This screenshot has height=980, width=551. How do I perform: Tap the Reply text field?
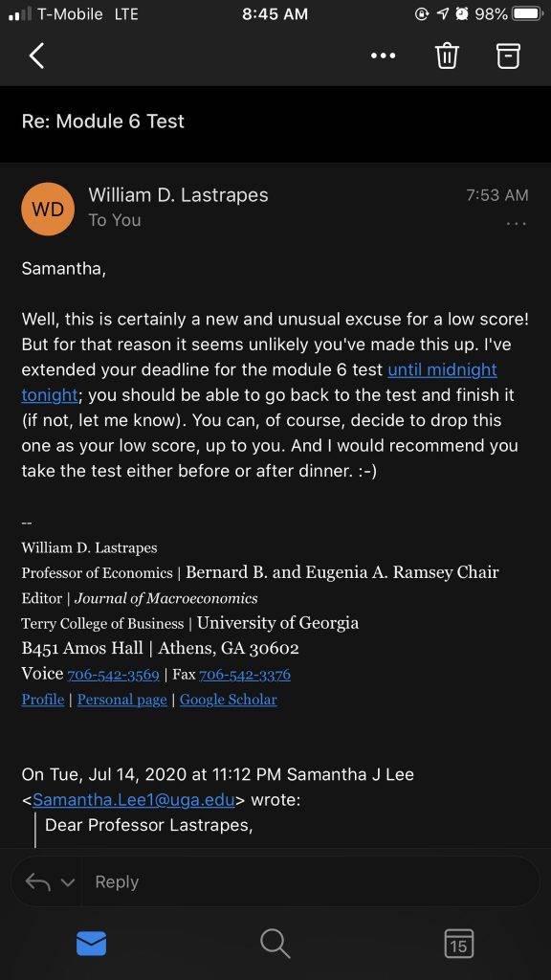(x=311, y=881)
